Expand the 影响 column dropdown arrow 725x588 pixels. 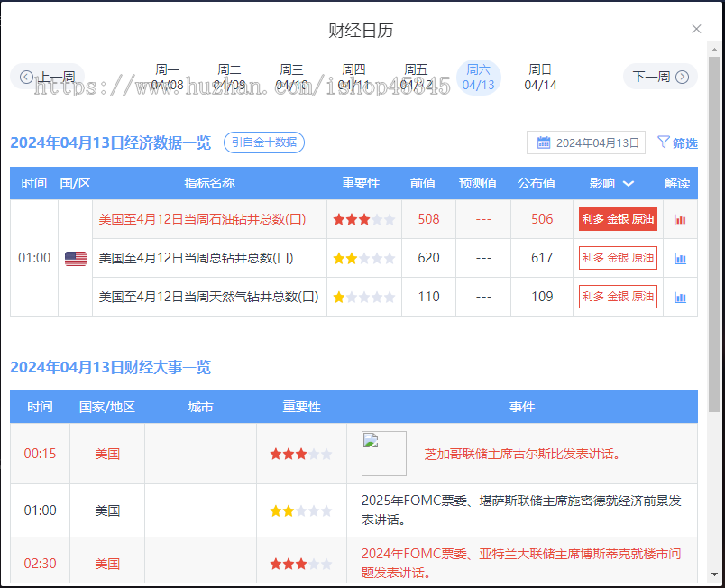coord(629,184)
